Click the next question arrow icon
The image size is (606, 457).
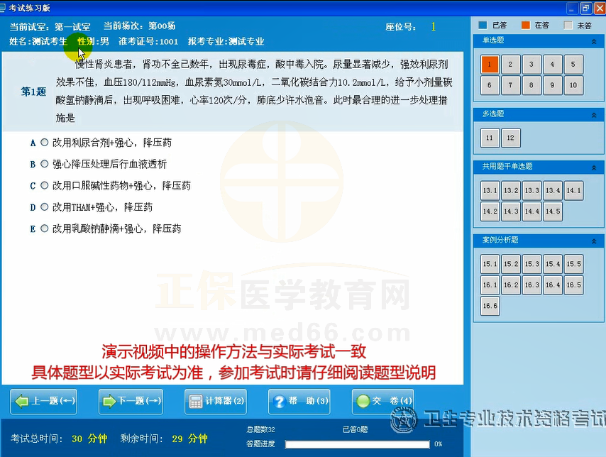(112, 401)
